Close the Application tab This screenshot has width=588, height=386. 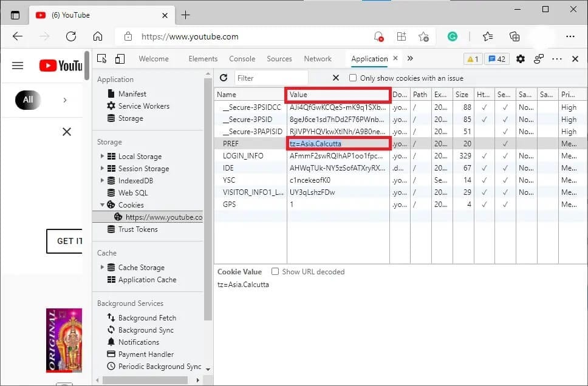[x=395, y=58]
